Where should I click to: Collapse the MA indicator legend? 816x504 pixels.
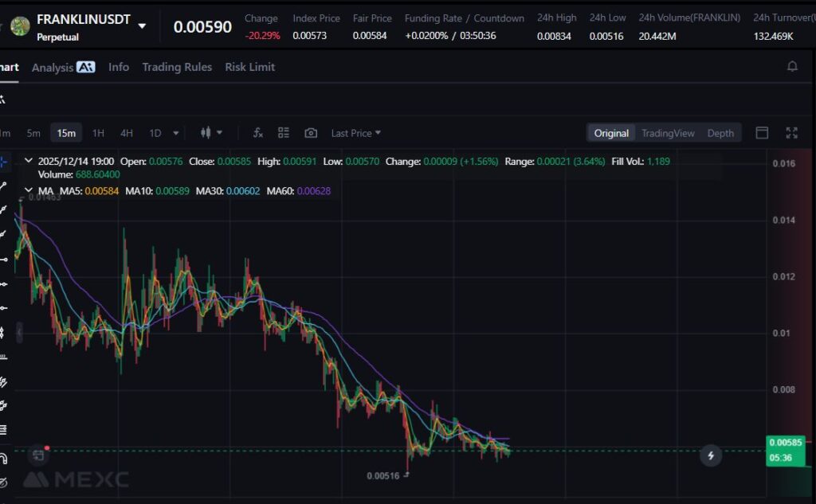click(x=29, y=191)
